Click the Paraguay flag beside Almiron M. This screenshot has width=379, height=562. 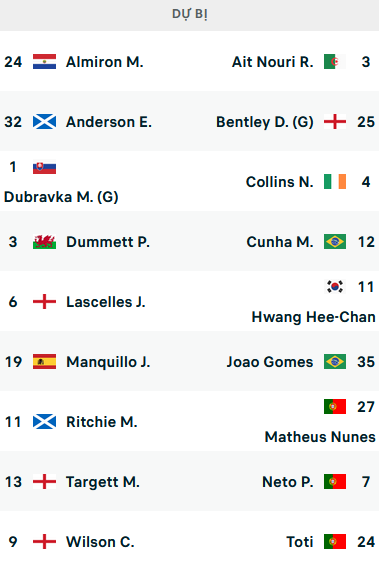click(x=44, y=62)
